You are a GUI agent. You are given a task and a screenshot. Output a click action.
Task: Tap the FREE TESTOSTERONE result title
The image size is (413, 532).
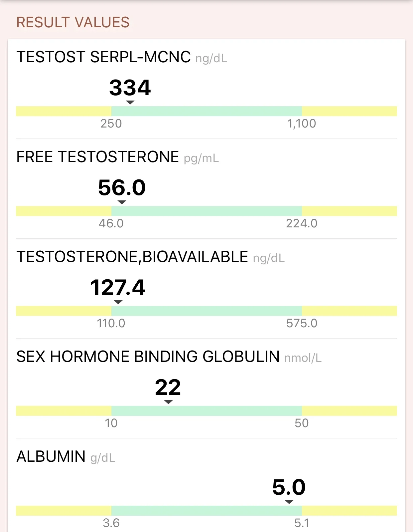[x=98, y=157]
